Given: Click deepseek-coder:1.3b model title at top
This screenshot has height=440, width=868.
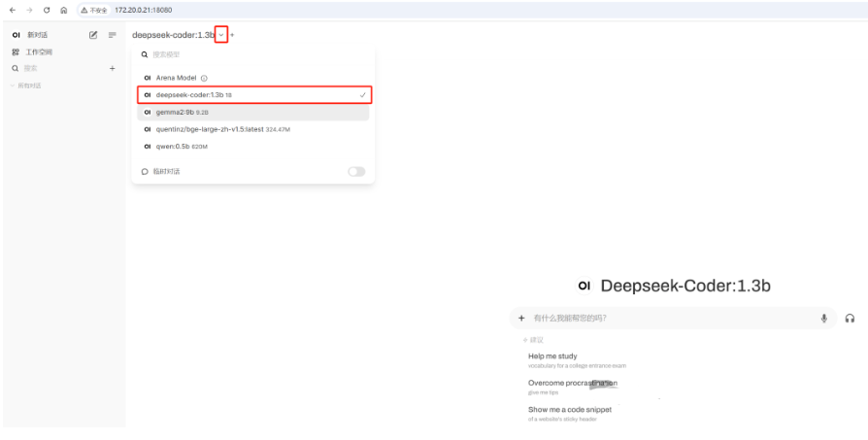Looking at the screenshot, I should click(x=173, y=35).
